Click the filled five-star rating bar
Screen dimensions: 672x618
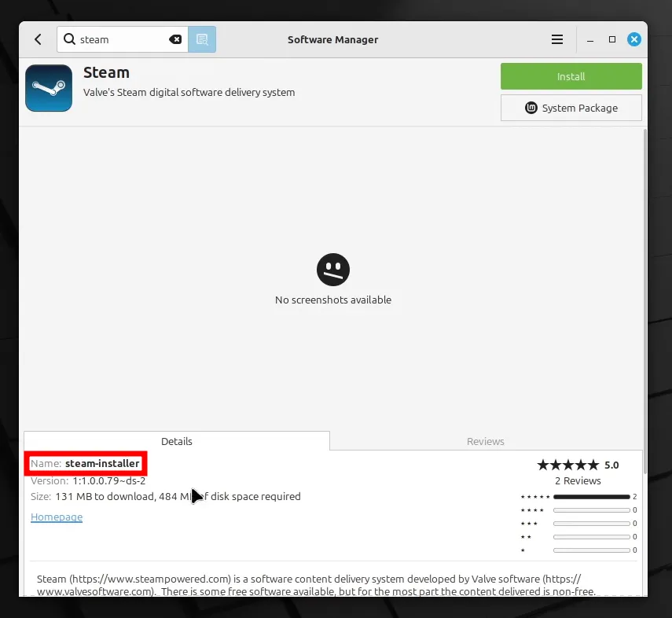pos(590,496)
